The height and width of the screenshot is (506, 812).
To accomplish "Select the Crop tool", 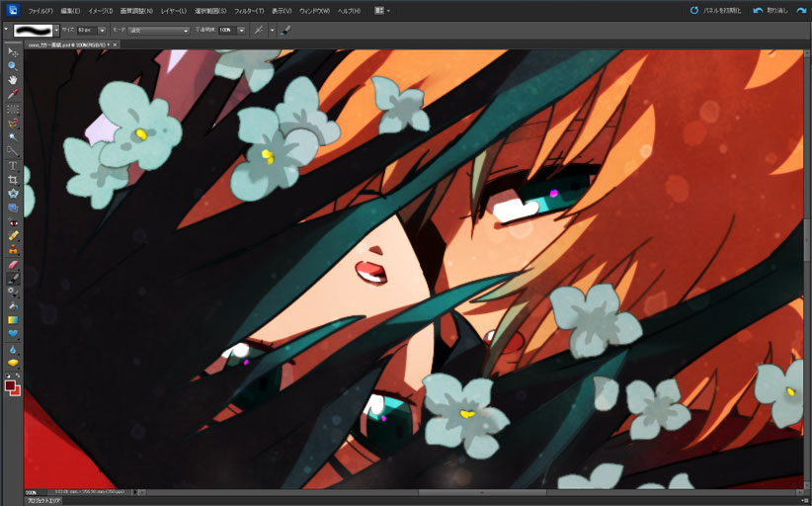I will 13,180.
